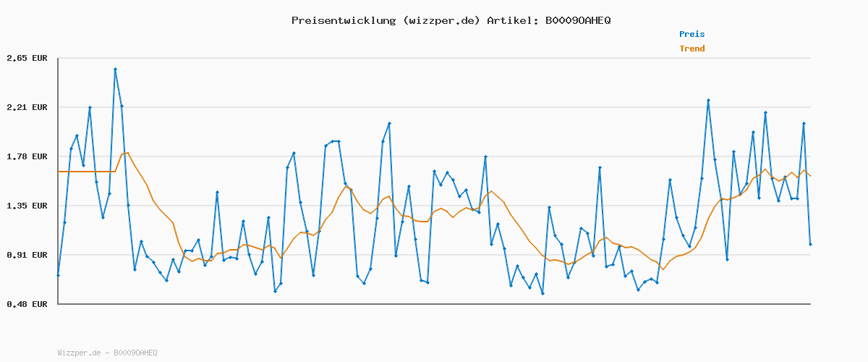Click the tallest blue peak on the right side
Viewport: 868px width, 362px height.
tap(708, 101)
